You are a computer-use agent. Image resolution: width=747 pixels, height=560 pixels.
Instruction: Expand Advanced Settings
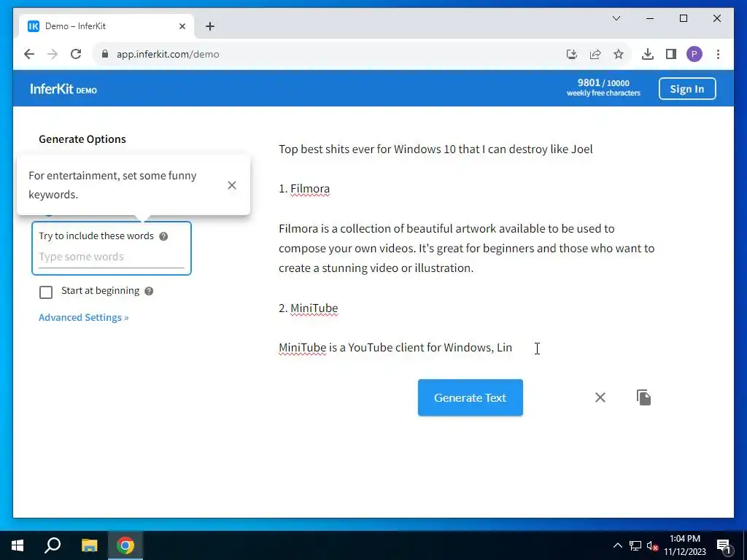coord(83,317)
